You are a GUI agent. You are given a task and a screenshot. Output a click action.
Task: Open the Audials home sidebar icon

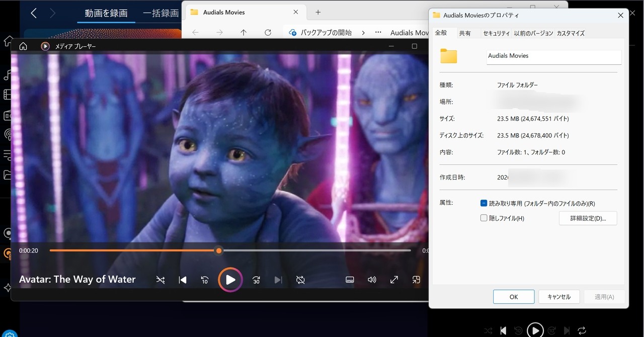pos(8,42)
